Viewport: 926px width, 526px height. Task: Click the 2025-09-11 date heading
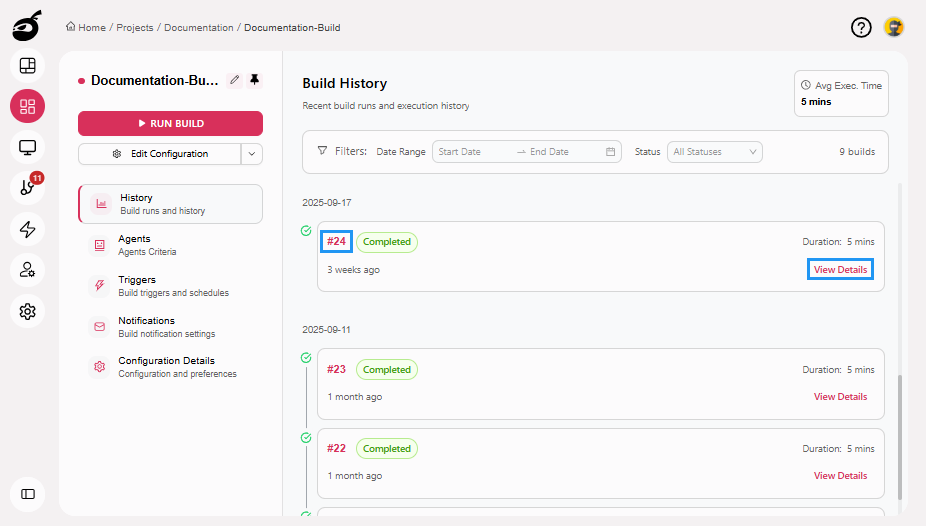coord(327,329)
